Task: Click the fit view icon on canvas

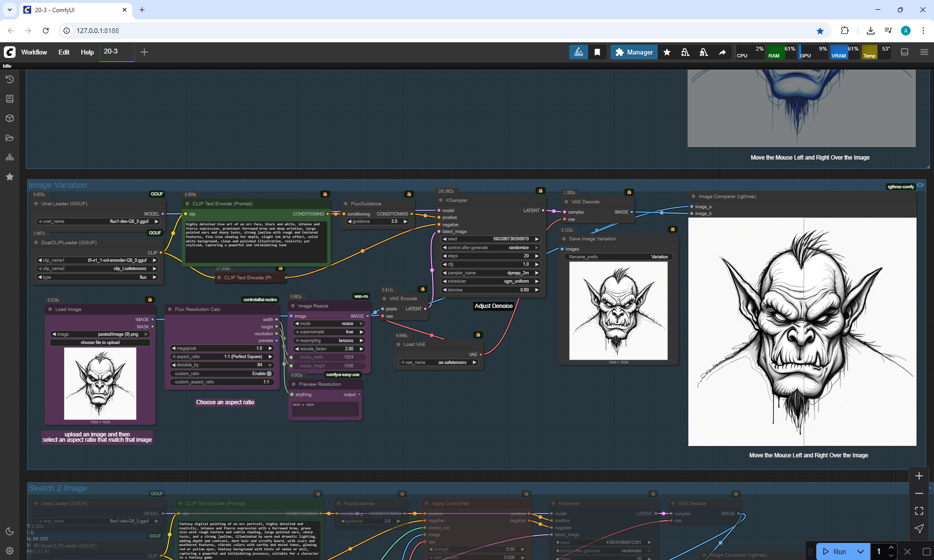Action: click(919, 511)
